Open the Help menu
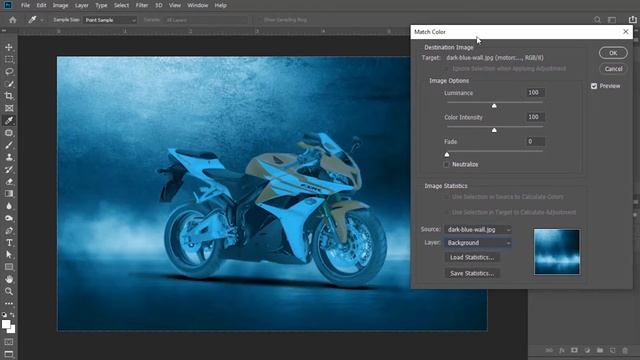640x360 pixels. pos(220,5)
